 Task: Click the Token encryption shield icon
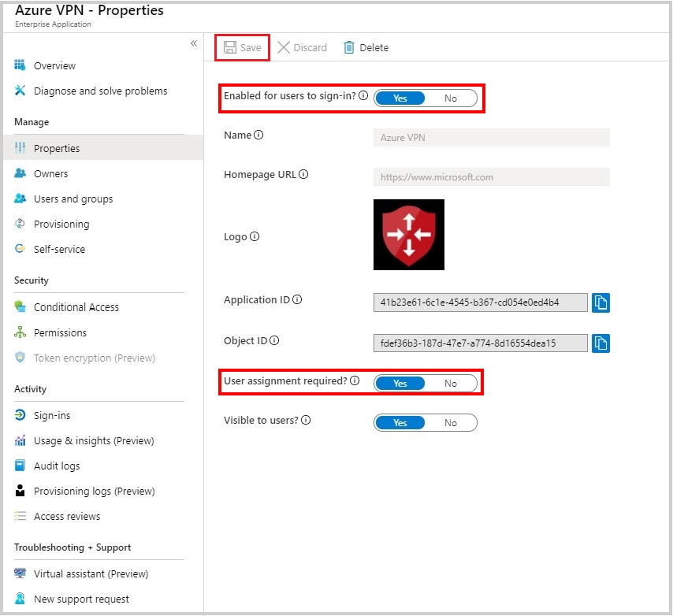(x=20, y=357)
